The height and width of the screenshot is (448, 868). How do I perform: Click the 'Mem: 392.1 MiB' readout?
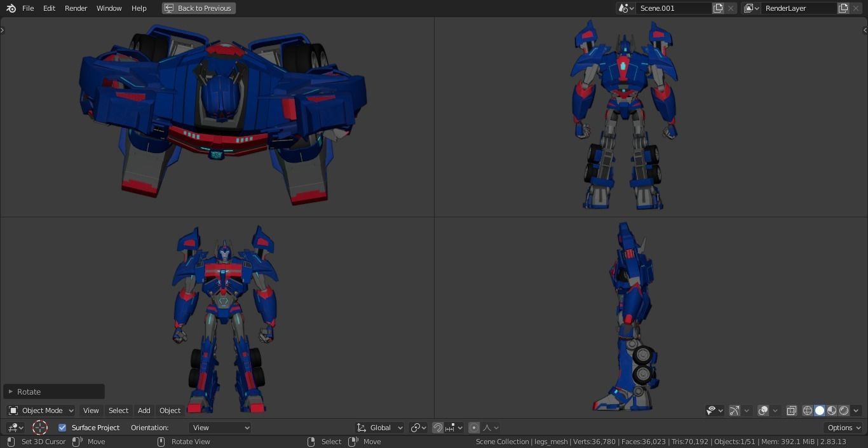pos(787,442)
